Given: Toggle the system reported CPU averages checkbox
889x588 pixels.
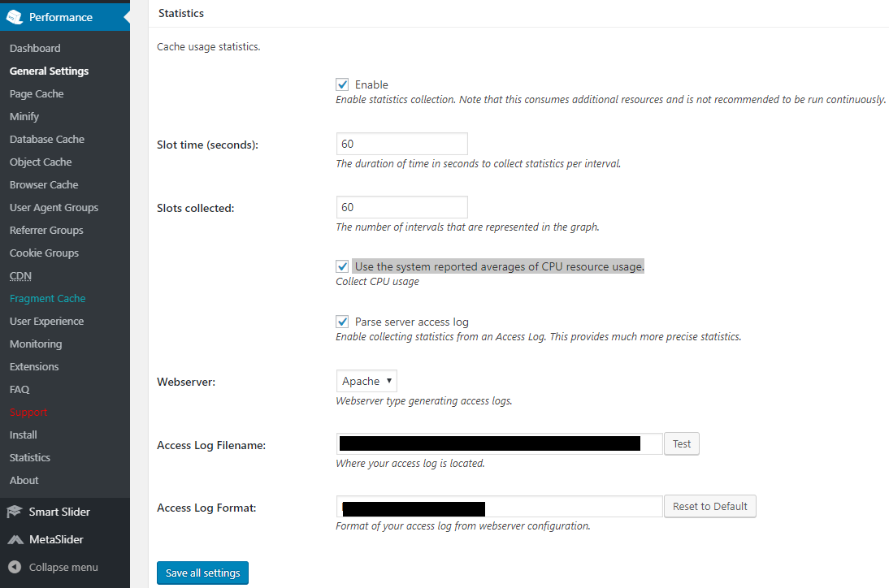Looking at the screenshot, I should point(342,266).
